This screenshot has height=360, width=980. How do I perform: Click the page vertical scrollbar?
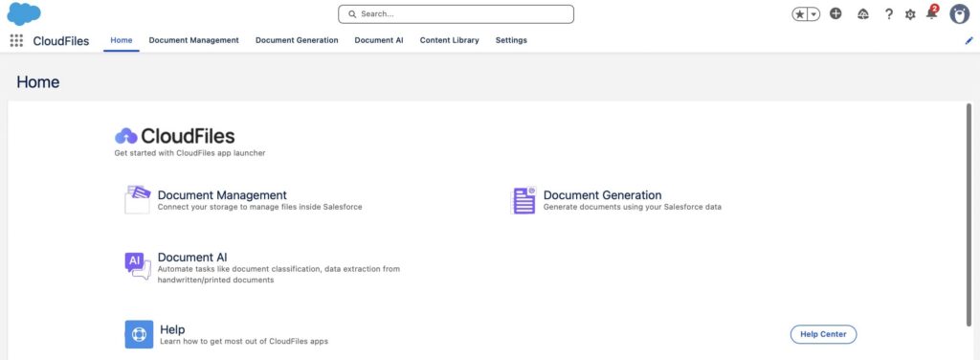(969, 214)
